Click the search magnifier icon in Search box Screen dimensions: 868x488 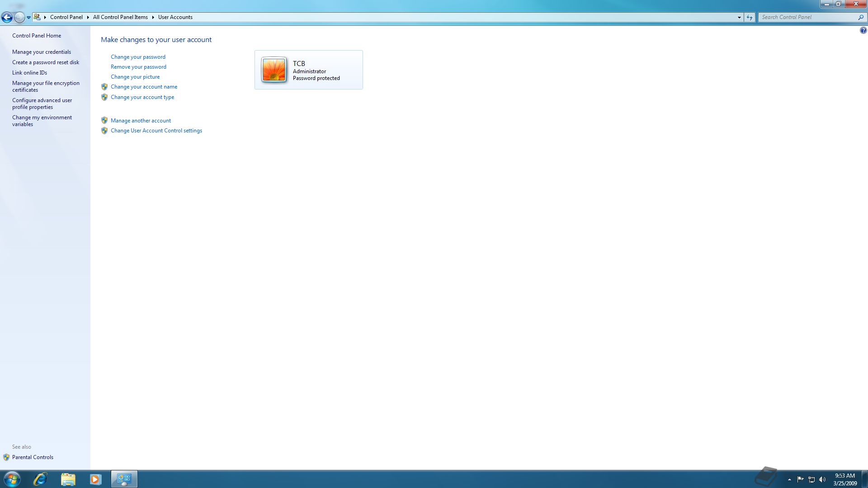click(x=861, y=17)
